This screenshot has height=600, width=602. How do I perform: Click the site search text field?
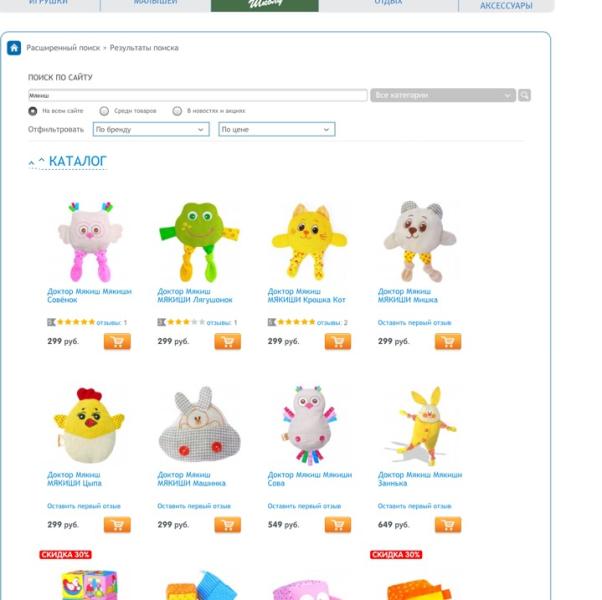(198, 95)
